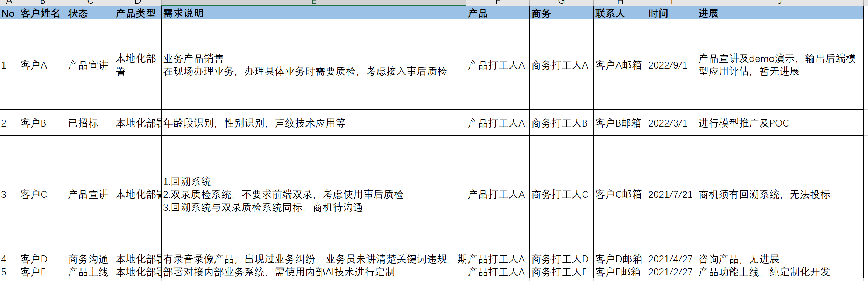Image resolution: width=868 pixels, height=281 pixels.
Task: Select the header cell 商务
Action: pyautogui.click(x=562, y=13)
